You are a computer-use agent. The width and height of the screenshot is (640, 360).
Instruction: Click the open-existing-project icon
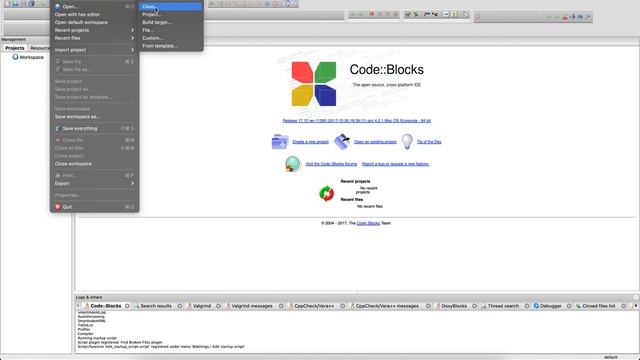[x=342, y=142]
